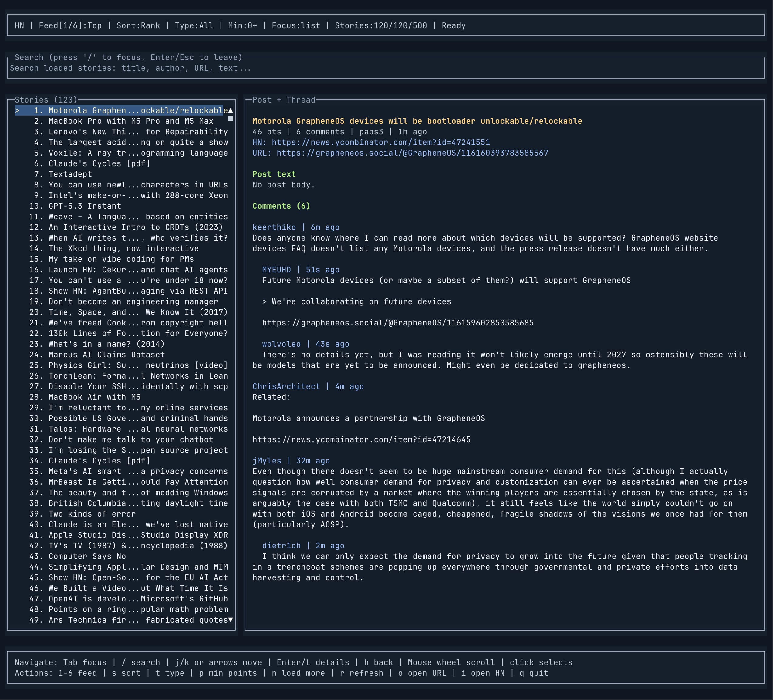This screenshot has height=700, width=773.
Task: Open the news.ycombinator.com link in ChrisArchitect's comment
Action: pos(362,440)
